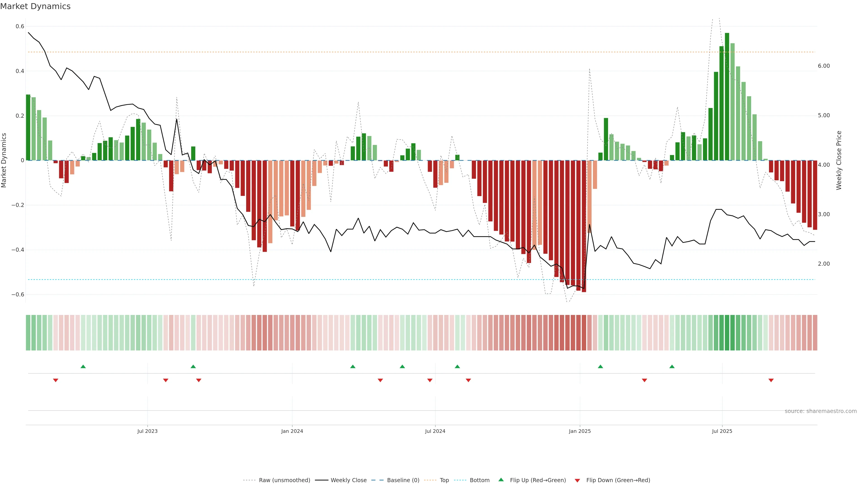Click the rightmost green flip-up triangle marker
Viewport: 868px width, 488px height.
(x=672, y=366)
